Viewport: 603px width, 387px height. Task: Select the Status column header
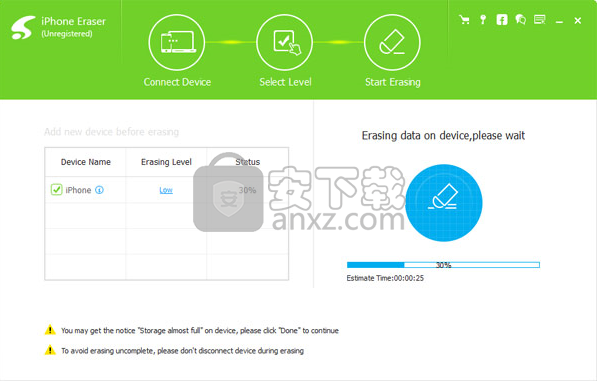(x=248, y=162)
